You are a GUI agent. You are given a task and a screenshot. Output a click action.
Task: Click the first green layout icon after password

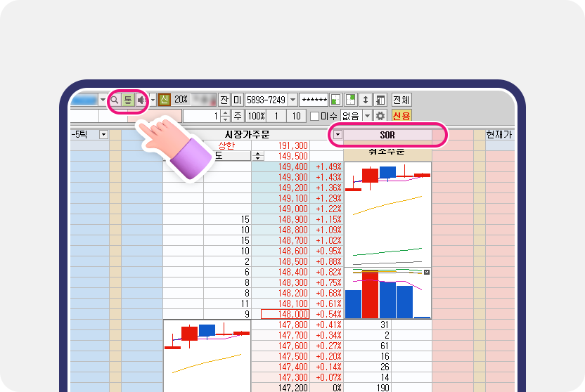(x=336, y=100)
